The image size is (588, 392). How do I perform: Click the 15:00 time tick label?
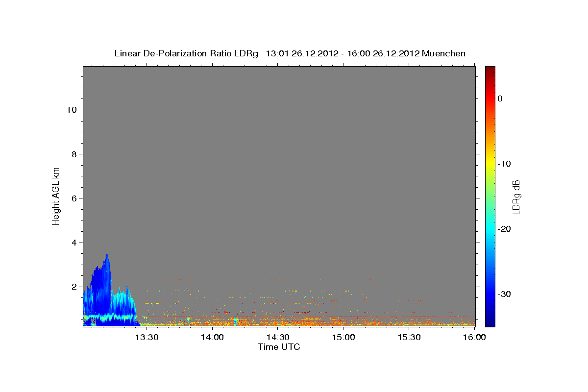coord(343,337)
